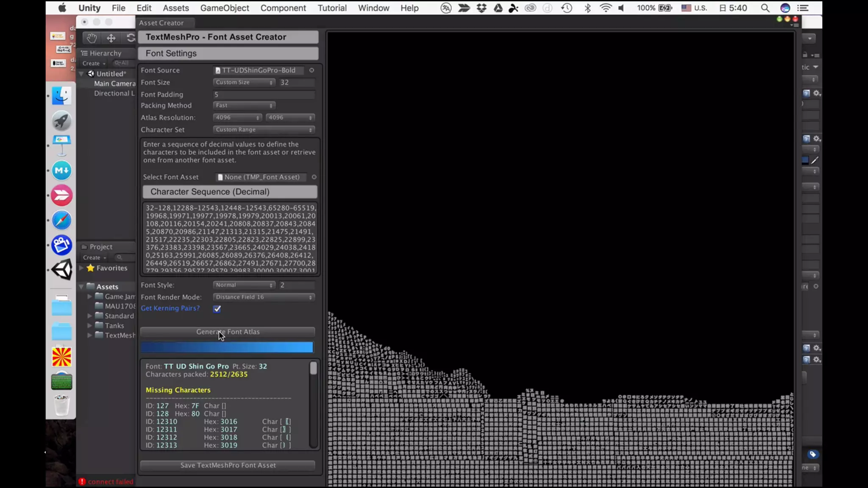Click the Font Padding input field
868x488 pixels.
[264, 94]
